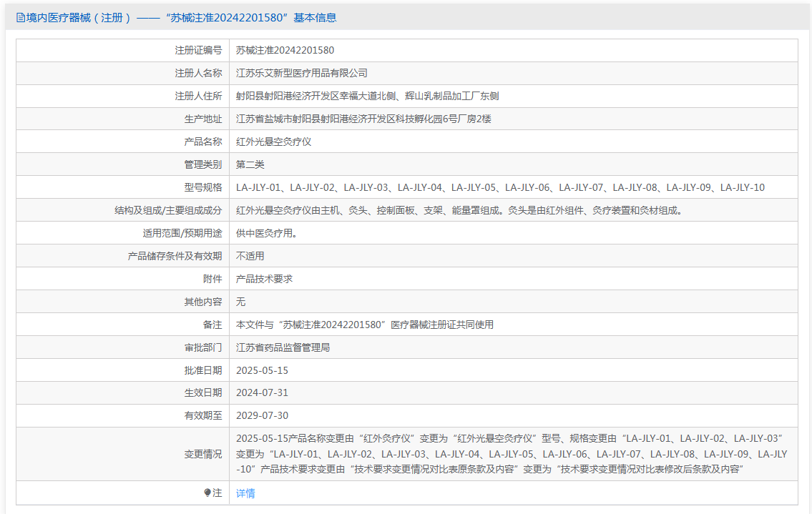Click expiry date 2029-07-30
The image size is (812, 514).
click(x=262, y=415)
